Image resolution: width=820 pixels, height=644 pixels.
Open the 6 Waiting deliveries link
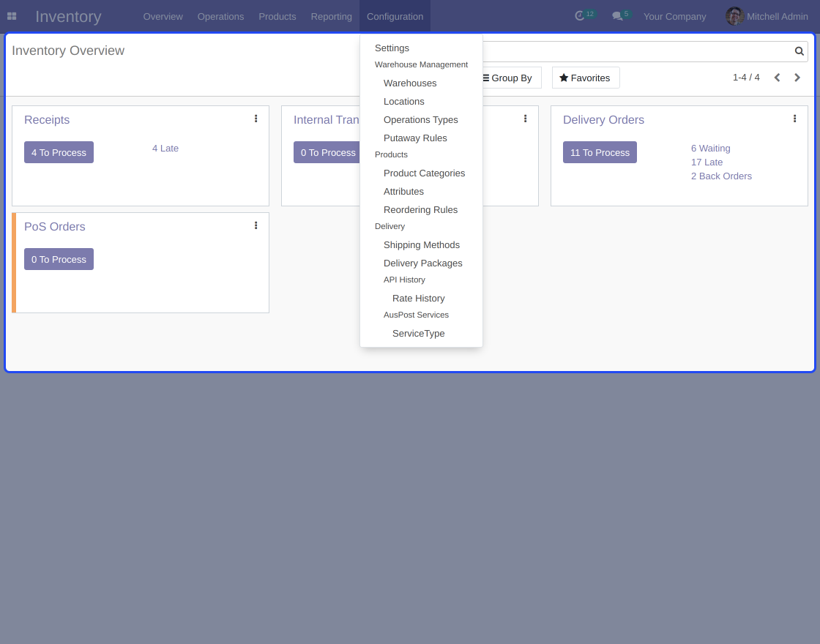[710, 149]
